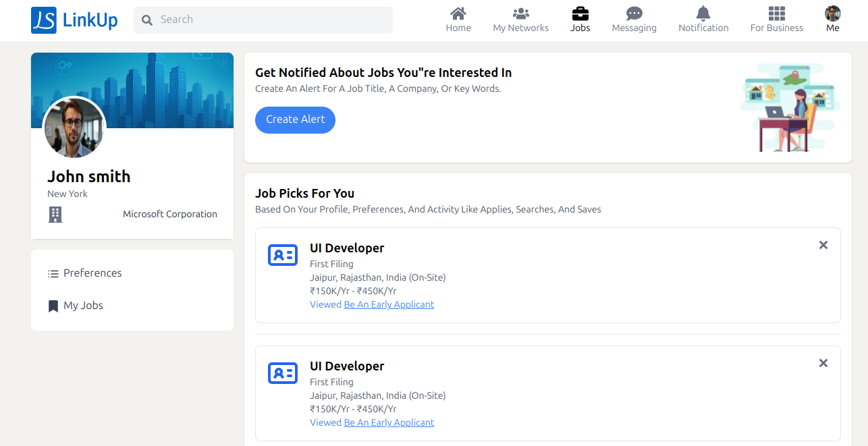Open My Jobs in the sidebar
Screen dimensions: 868x446
point(83,306)
